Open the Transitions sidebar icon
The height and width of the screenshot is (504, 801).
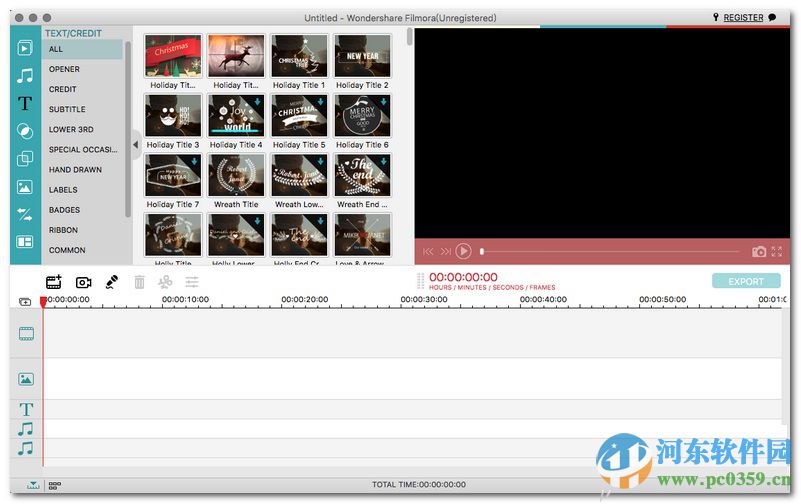(x=25, y=214)
